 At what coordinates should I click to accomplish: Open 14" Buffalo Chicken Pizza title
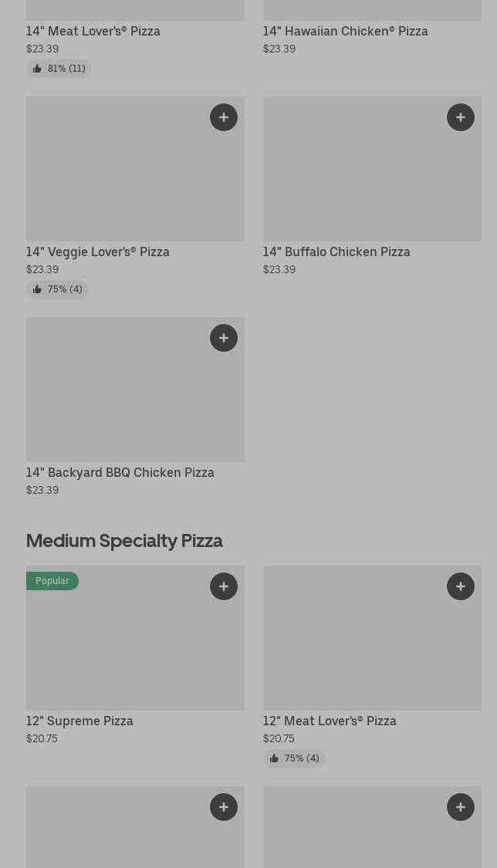click(336, 252)
